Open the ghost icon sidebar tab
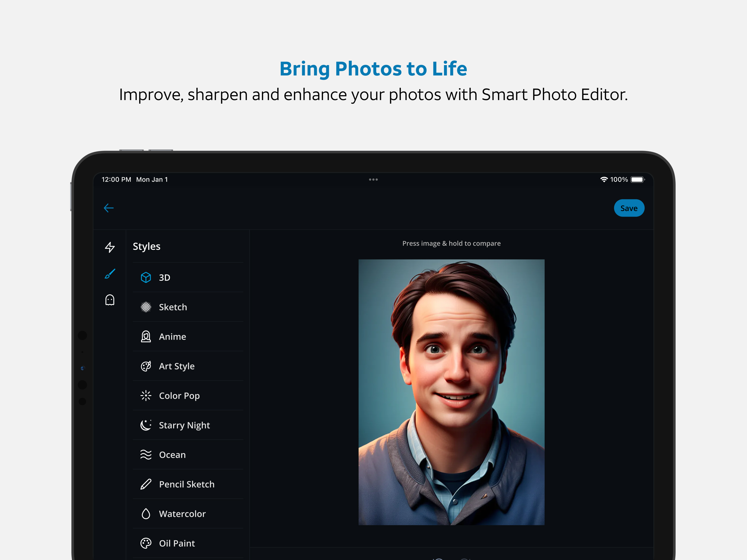The width and height of the screenshot is (747, 560). click(x=110, y=300)
